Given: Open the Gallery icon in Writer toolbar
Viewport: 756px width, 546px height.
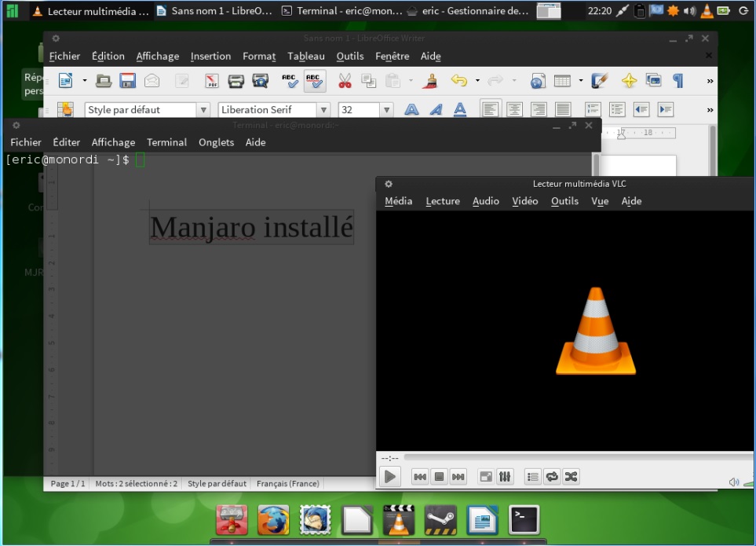Looking at the screenshot, I should tap(654, 81).
